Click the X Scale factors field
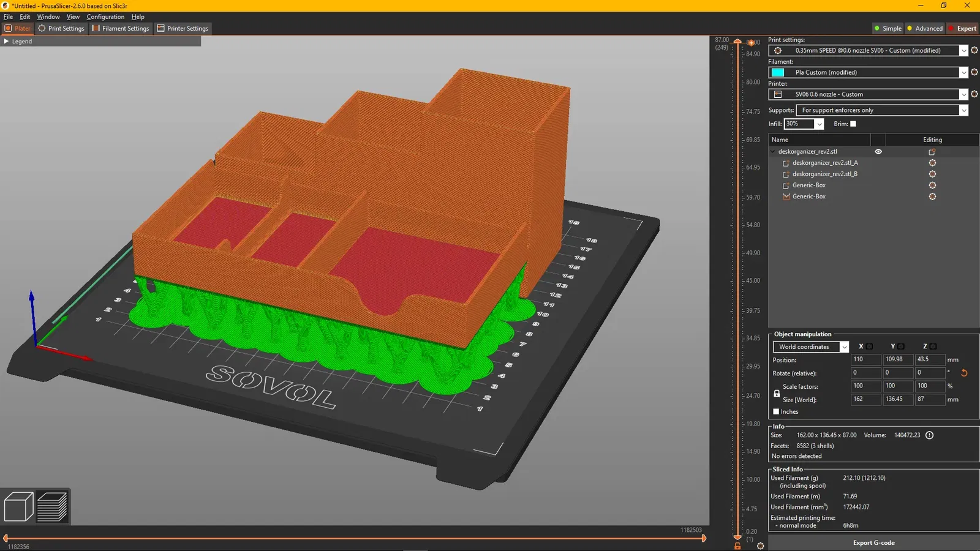Image resolution: width=980 pixels, height=551 pixels. point(866,386)
